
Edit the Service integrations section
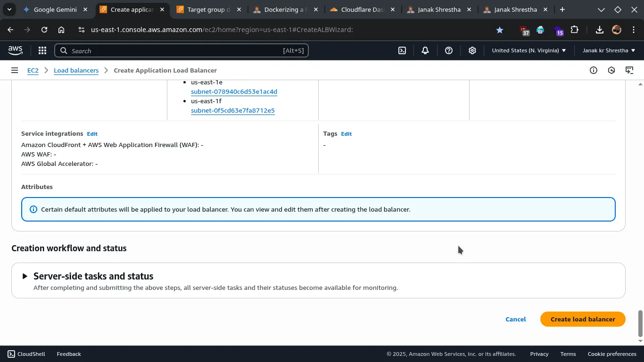point(92,134)
